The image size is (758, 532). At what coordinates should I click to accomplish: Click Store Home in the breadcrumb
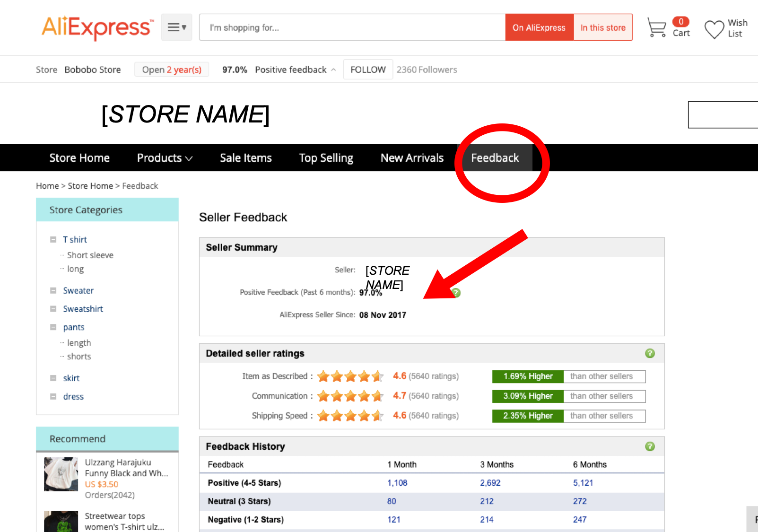90,186
